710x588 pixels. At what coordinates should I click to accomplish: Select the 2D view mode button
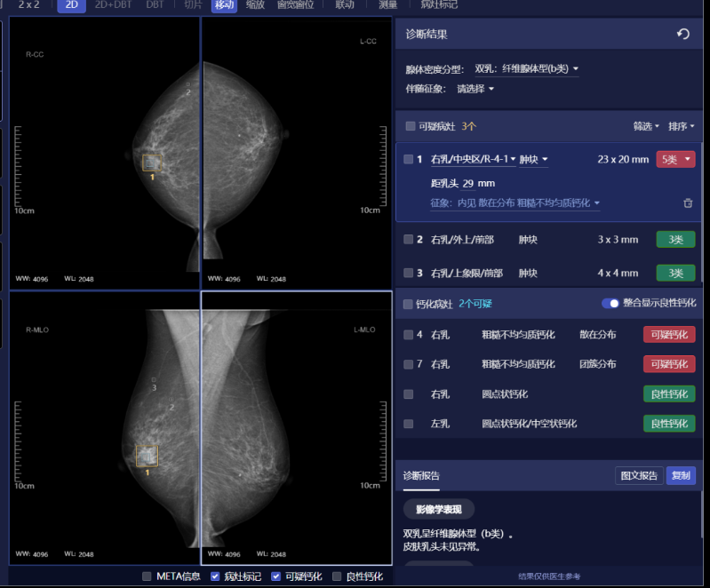tap(71, 5)
